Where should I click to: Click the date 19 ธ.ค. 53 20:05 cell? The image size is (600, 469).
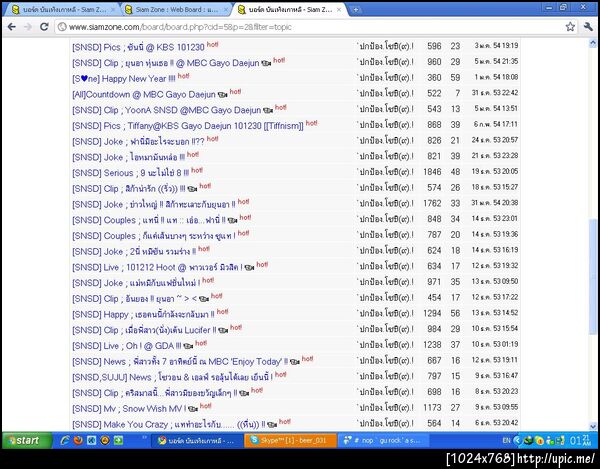[495, 172]
